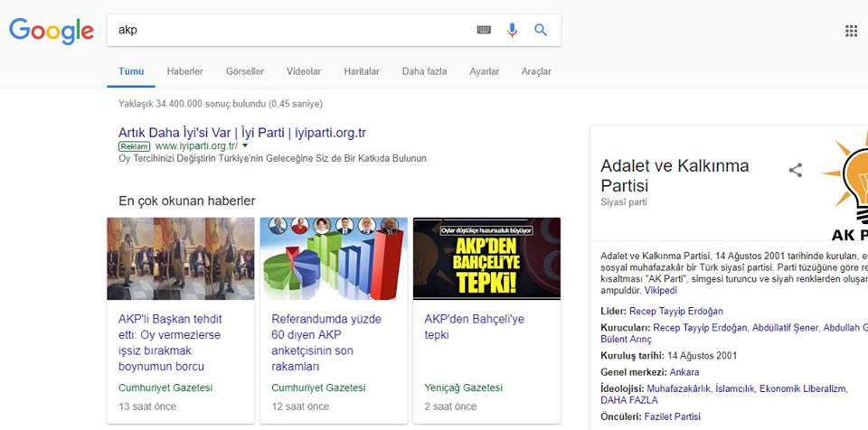This screenshot has width=868, height=430.
Task: Click the Google logo
Action: click(52, 31)
